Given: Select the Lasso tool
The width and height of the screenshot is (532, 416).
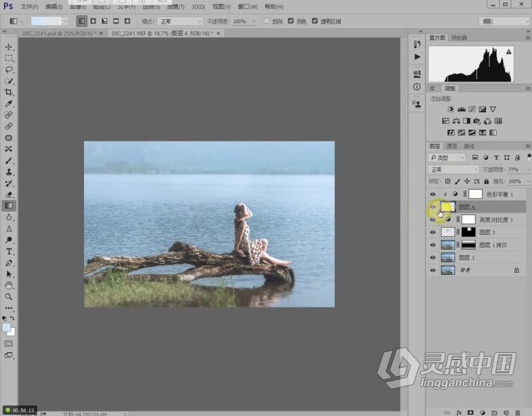Looking at the screenshot, I should pyautogui.click(x=9, y=70).
